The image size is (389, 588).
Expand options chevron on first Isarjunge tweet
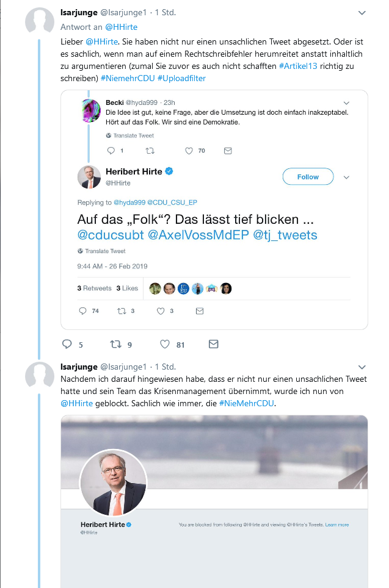362,13
